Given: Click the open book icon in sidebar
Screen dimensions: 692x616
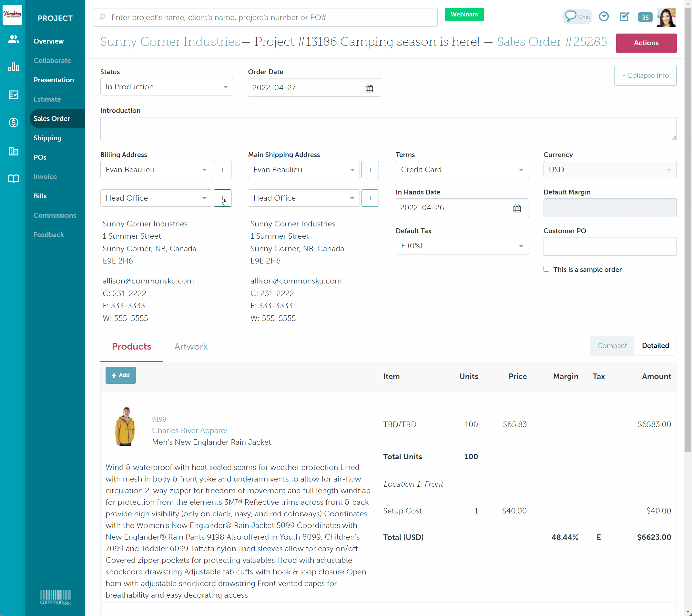Looking at the screenshot, I should pos(13,179).
